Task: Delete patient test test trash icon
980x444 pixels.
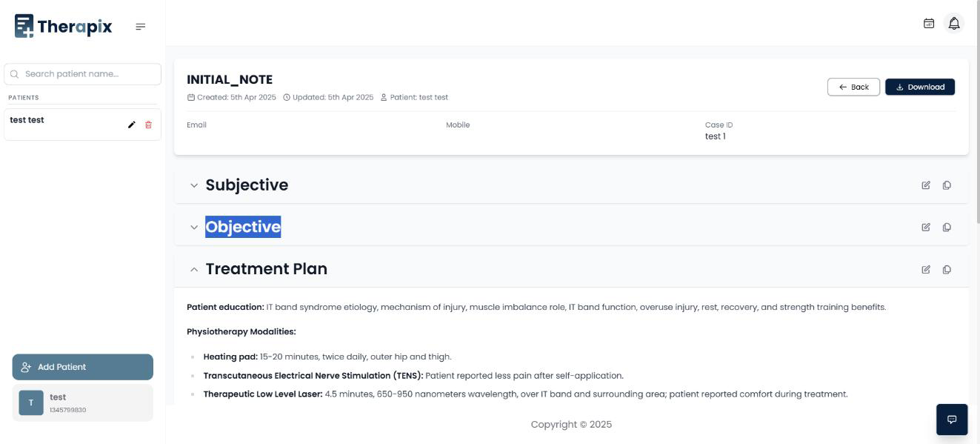Action: coord(148,125)
